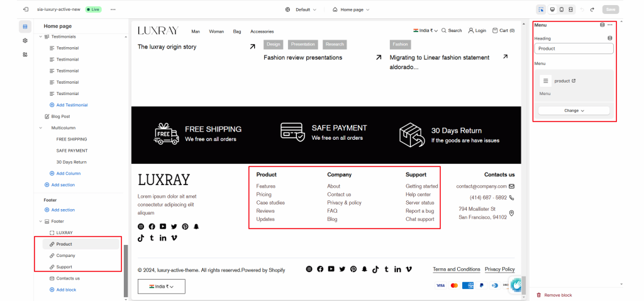Click the Case studies footer link

270,203
